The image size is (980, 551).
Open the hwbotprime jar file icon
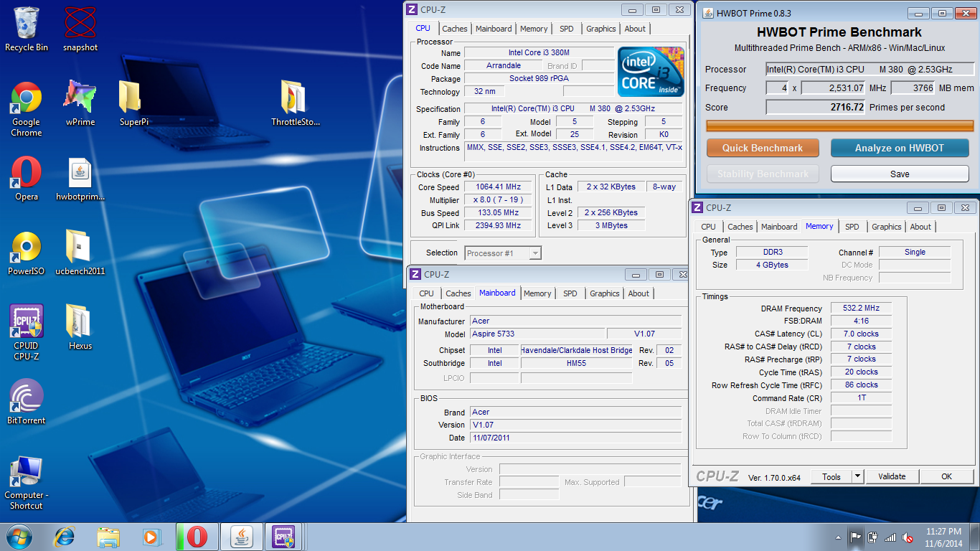pyautogui.click(x=80, y=179)
